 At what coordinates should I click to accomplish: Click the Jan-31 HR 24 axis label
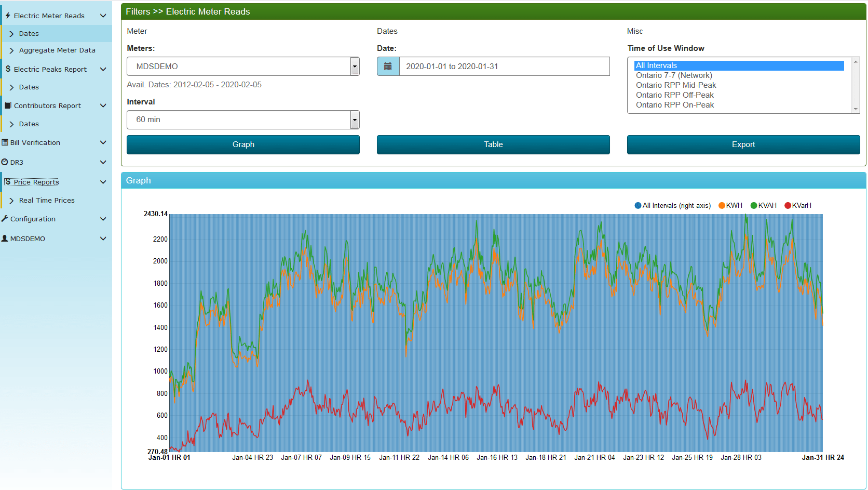823,458
